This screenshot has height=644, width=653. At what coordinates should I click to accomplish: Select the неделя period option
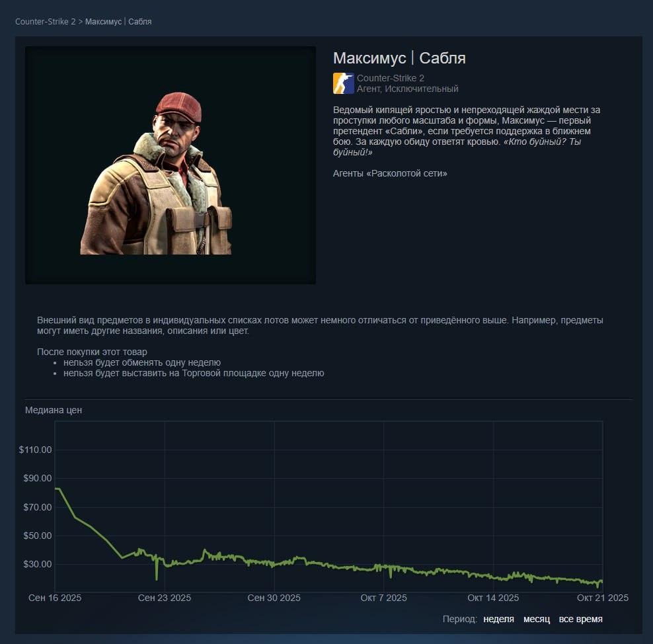point(498,619)
